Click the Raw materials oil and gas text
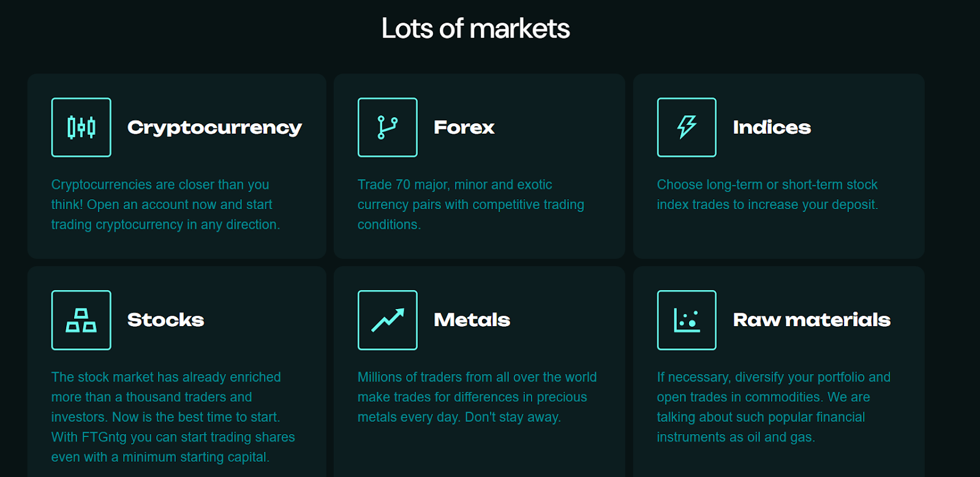This screenshot has width=980, height=477. pos(774,407)
